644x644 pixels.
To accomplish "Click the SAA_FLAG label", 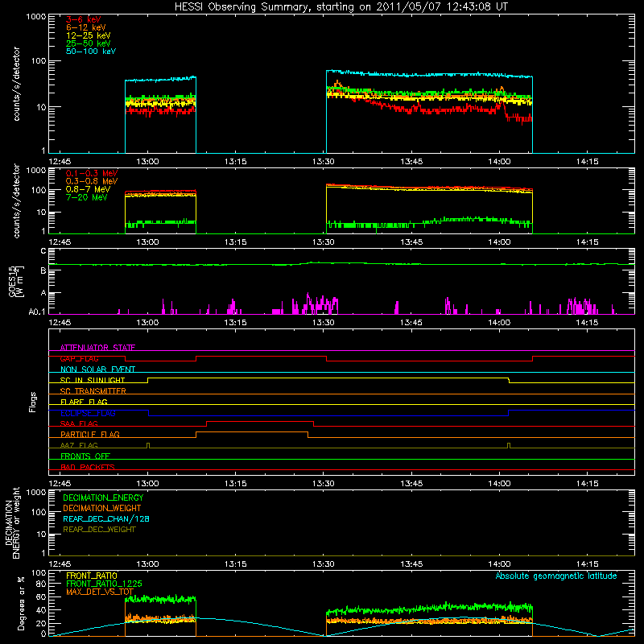I will tap(79, 423).
